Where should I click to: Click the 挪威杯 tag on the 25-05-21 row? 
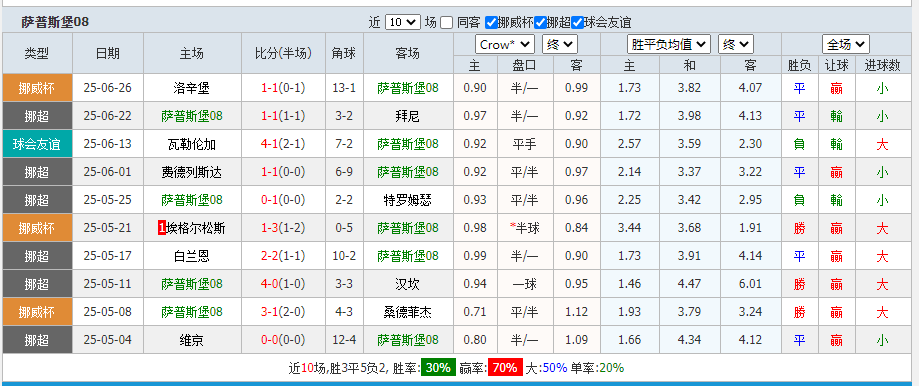pyautogui.click(x=37, y=228)
